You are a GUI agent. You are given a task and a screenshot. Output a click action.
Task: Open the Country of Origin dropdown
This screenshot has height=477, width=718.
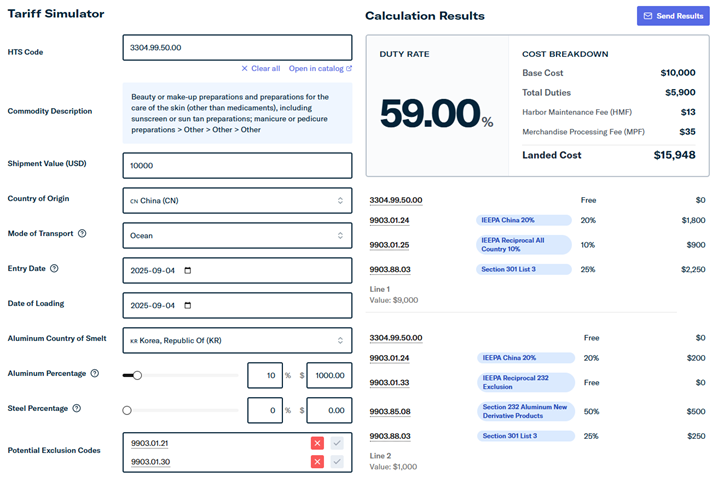point(237,200)
